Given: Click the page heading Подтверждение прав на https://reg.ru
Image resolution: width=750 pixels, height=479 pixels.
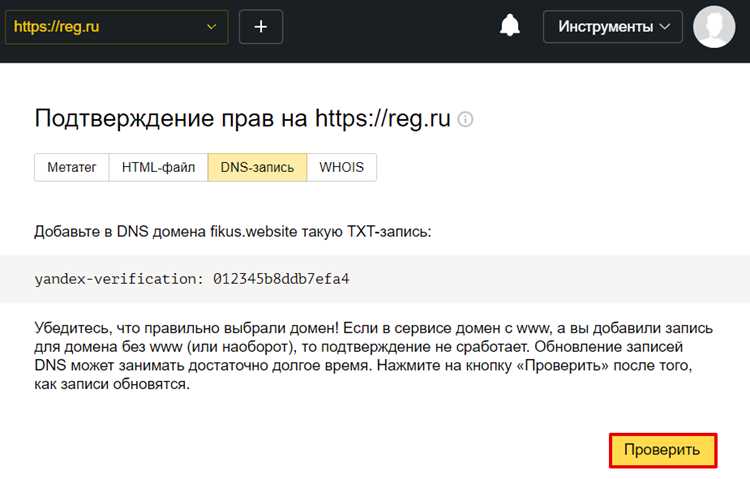Looking at the screenshot, I should click(243, 118).
